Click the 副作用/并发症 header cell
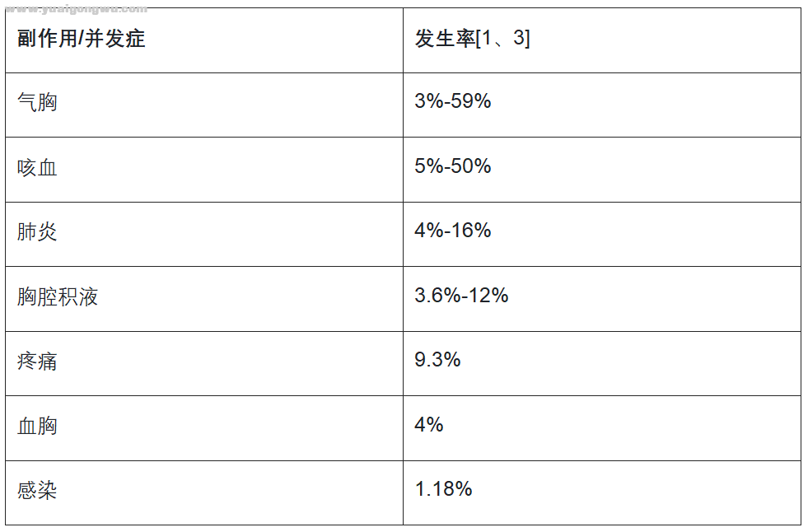This screenshot has width=808, height=532. pos(204,40)
